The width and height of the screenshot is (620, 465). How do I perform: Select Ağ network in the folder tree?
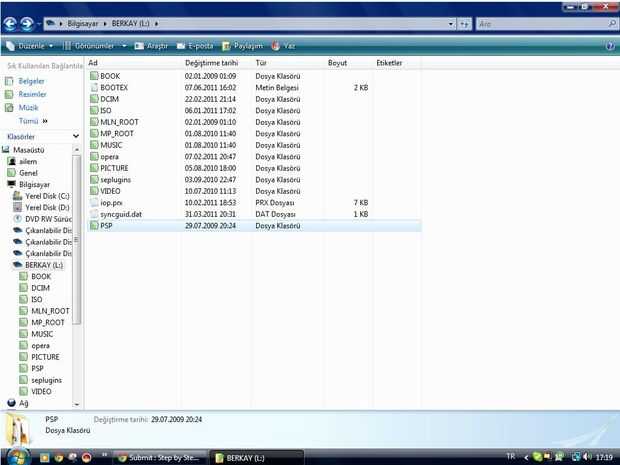23,403
